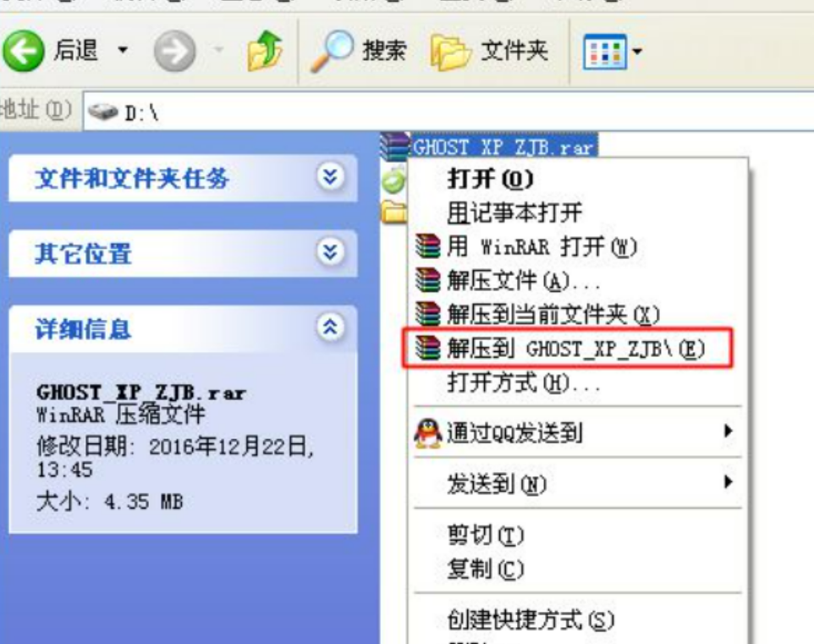Image resolution: width=814 pixels, height=644 pixels.
Task: Click the QQ penguin icon in menu
Action: click(428, 433)
